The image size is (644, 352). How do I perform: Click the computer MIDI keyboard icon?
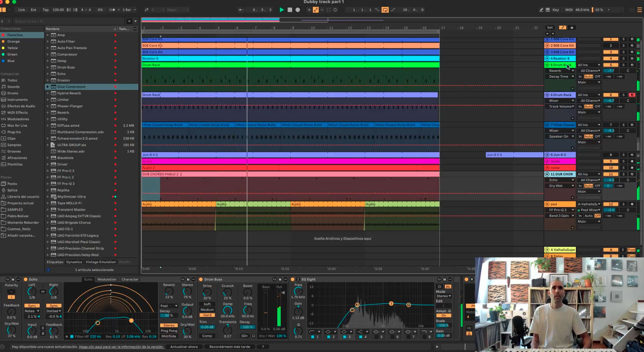point(548,10)
